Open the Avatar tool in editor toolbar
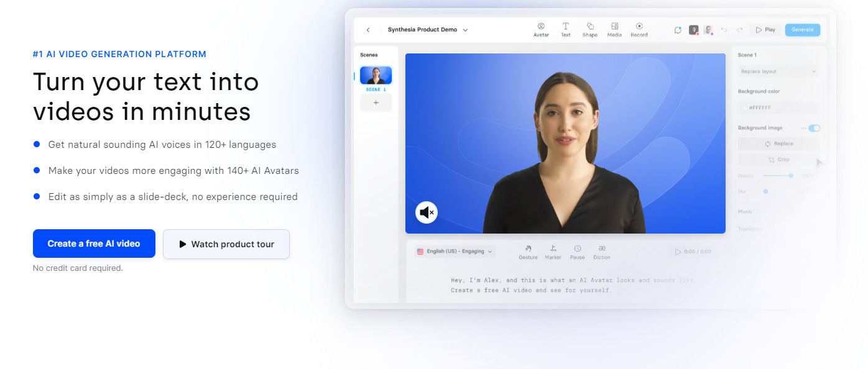The image size is (868, 369). [541, 30]
